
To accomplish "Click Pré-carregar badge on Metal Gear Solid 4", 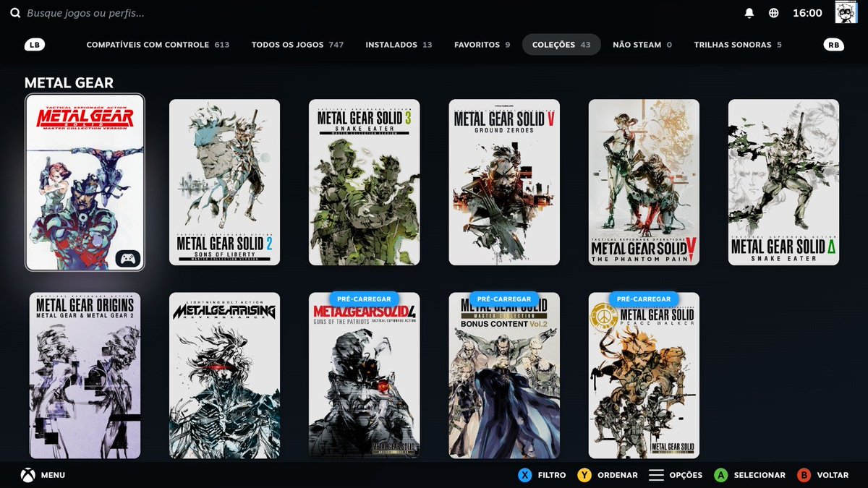I will 364,299.
